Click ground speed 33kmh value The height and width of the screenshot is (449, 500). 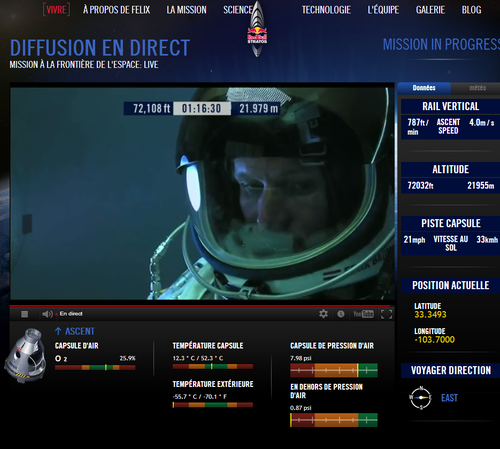pyautogui.click(x=487, y=240)
